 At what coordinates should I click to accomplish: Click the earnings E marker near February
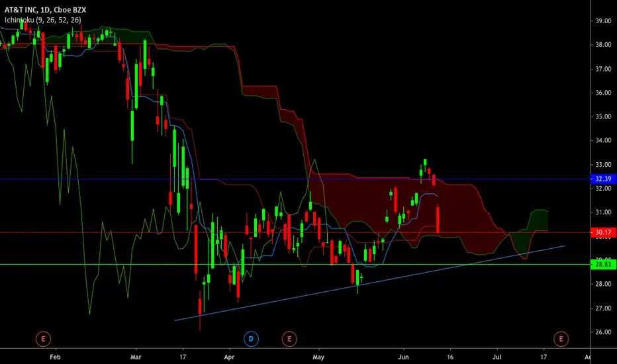click(43, 339)
